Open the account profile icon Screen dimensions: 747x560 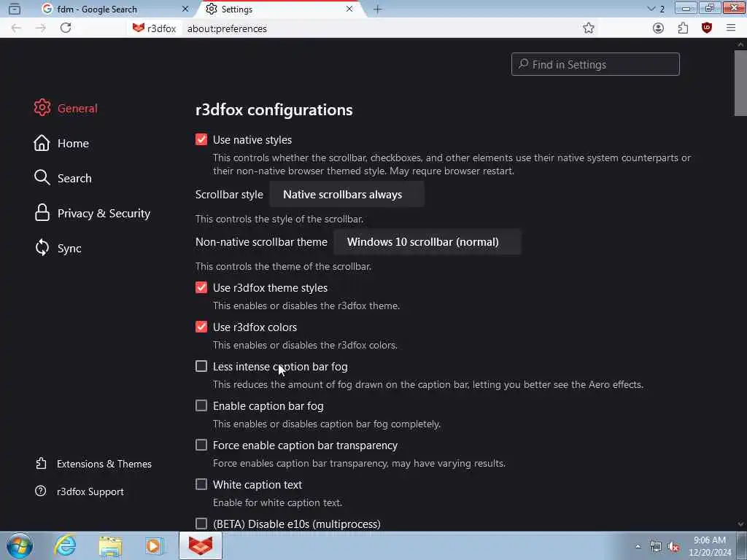658,28
